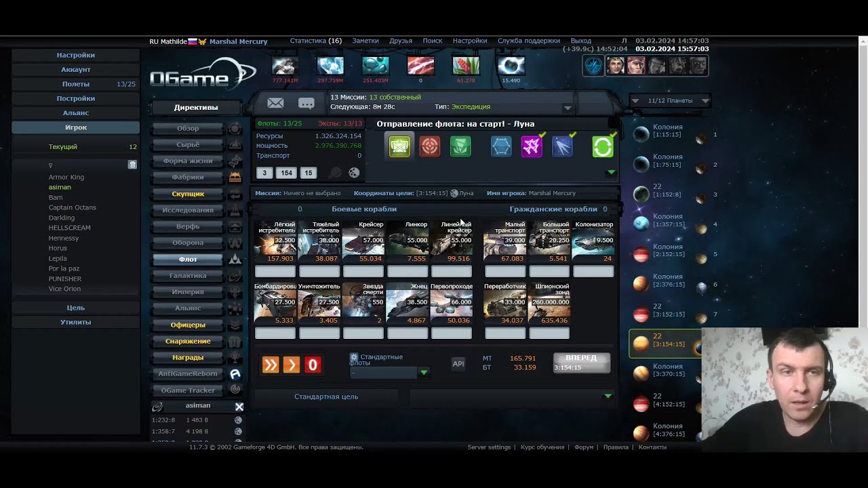Click the API button

458,364
